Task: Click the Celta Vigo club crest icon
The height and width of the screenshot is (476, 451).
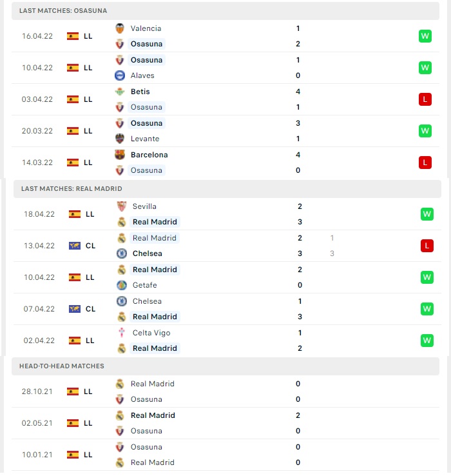Action: pyautogui.click(x=122, y=332)
